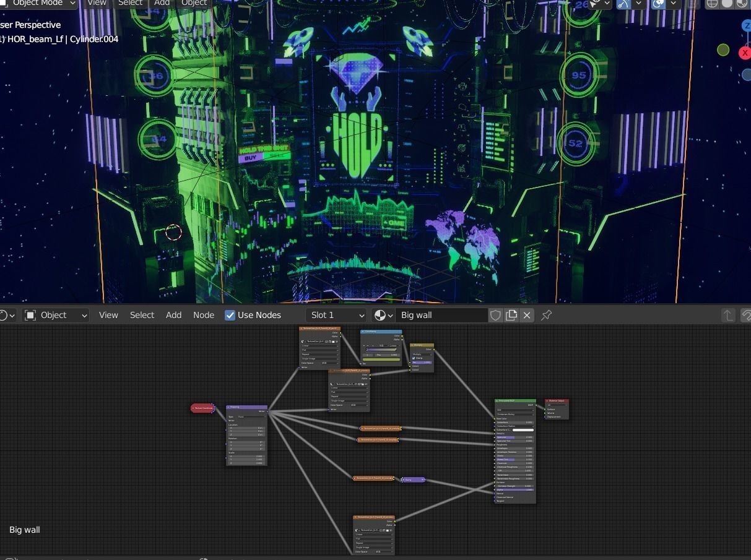The image size is (751, 560).
Task: Click the ColorRamp gradient bar
Action: click(381, 350)
